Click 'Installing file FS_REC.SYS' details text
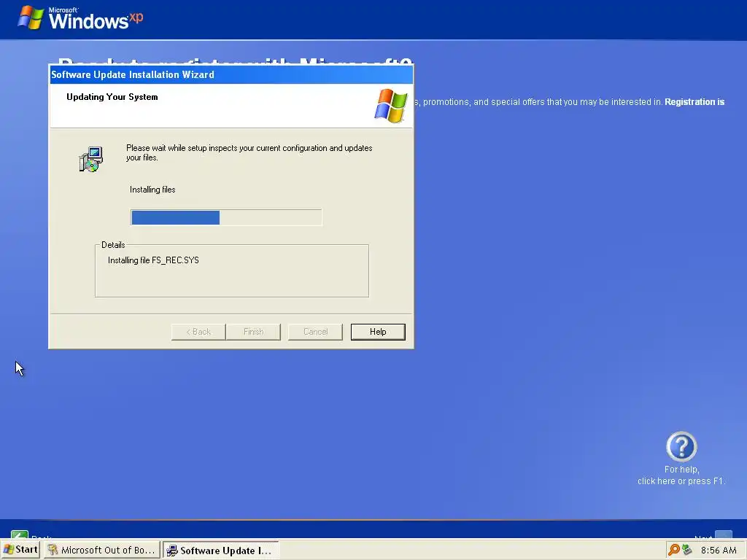 tap(153, 260)
